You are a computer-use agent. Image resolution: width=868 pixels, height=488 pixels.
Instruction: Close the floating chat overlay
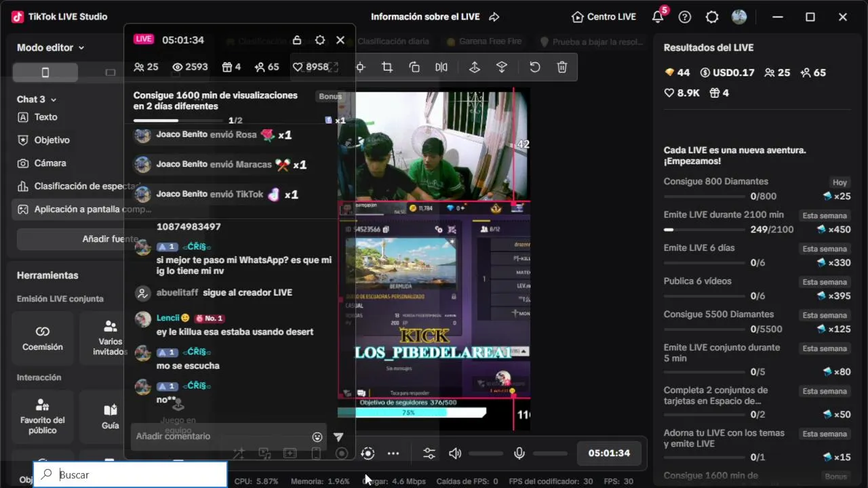[340, 40]
